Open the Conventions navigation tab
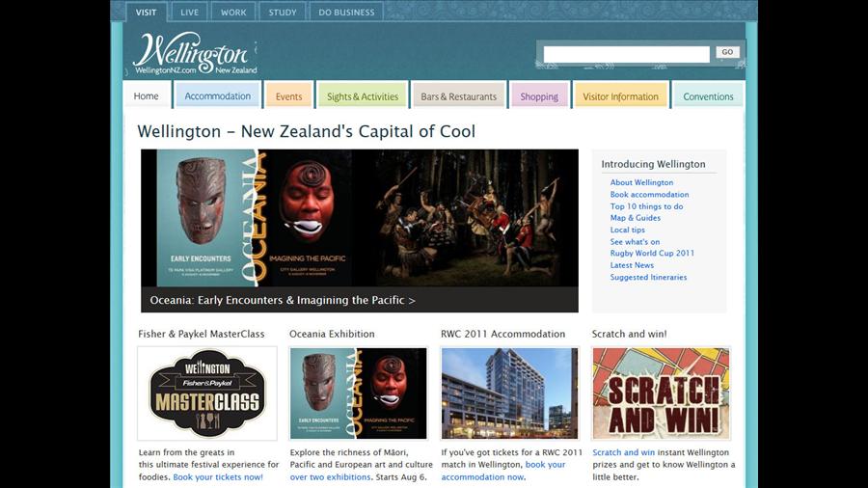The width and height of the screenshot is (868, 488). click(x=708, y=96)
